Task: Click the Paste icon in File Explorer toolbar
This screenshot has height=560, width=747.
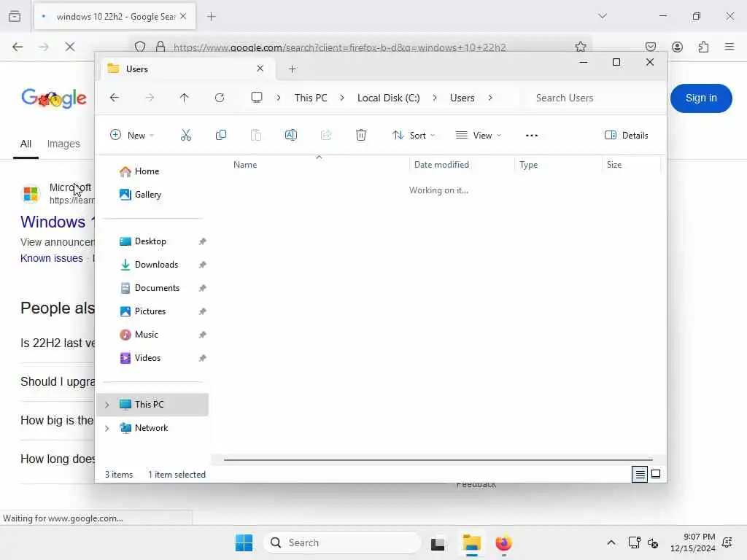Action: pos(256,135)
